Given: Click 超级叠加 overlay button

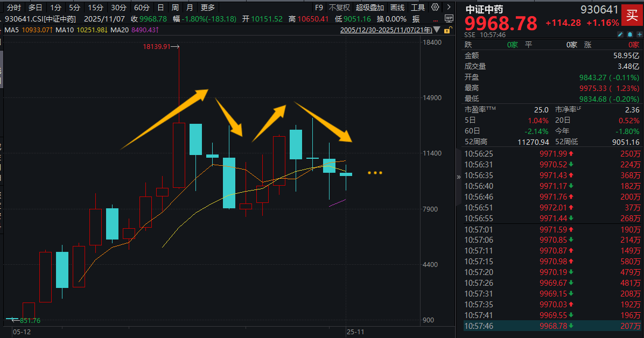Looking at the screenshot, I should click(369, 8).
